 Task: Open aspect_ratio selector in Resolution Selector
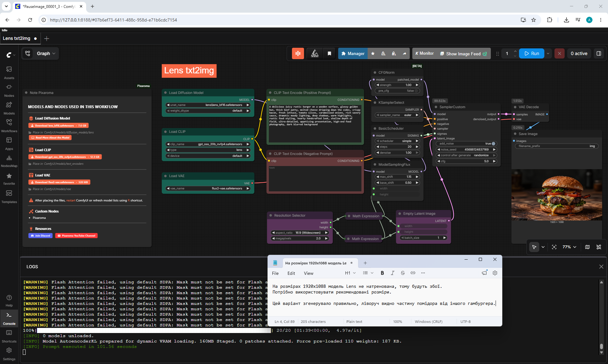pos(300,233)
